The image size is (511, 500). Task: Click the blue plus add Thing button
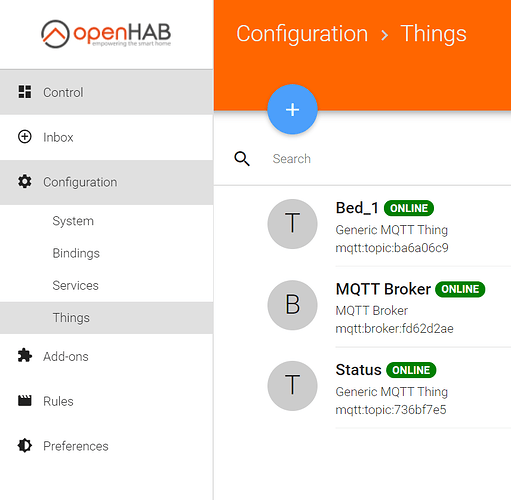(x=292, y=109)
